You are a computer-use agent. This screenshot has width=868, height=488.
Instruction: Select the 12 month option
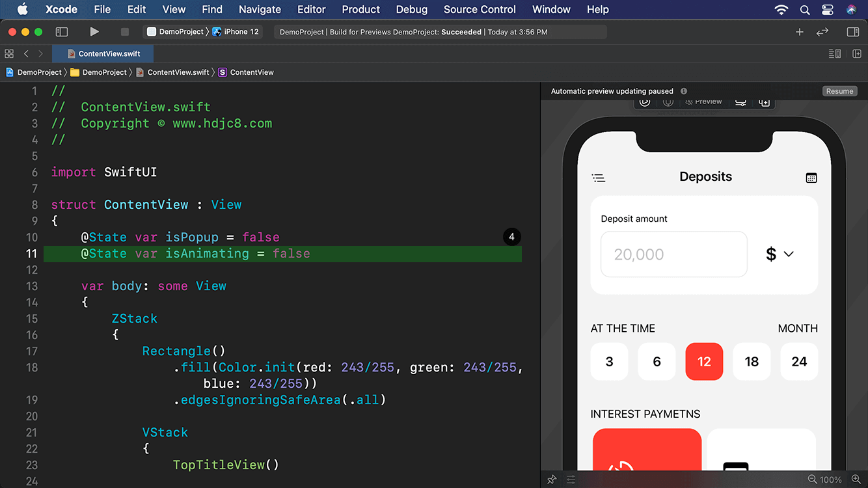click(704, 362)
